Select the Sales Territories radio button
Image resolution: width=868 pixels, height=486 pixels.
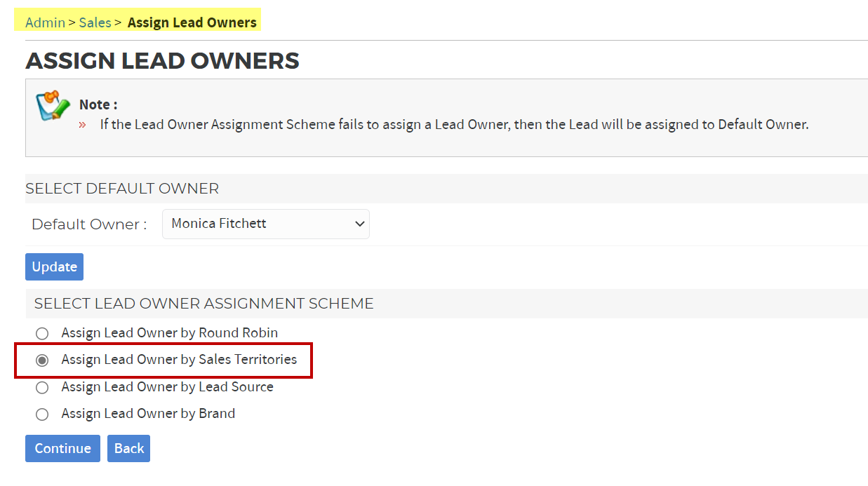pyautogui.click(x=42, y=360)
